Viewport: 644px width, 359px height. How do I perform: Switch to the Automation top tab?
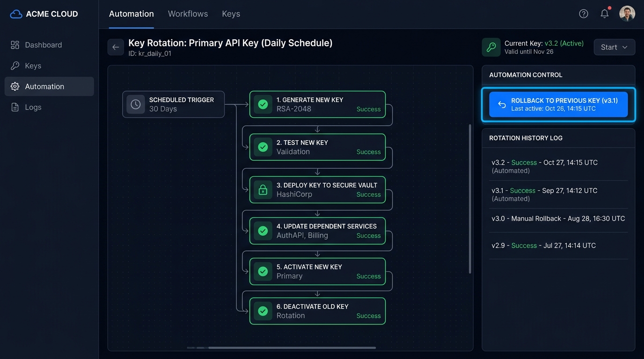[132, 14]
